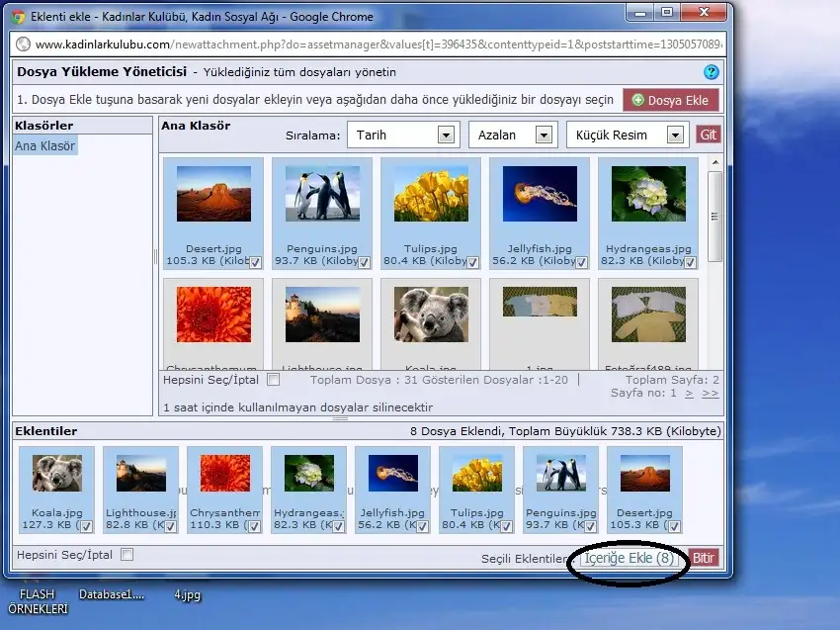This screenshot has width=840, height=630.
Task: Click the Desert thumbnail in Eklentiler
Action: [645, 474]
